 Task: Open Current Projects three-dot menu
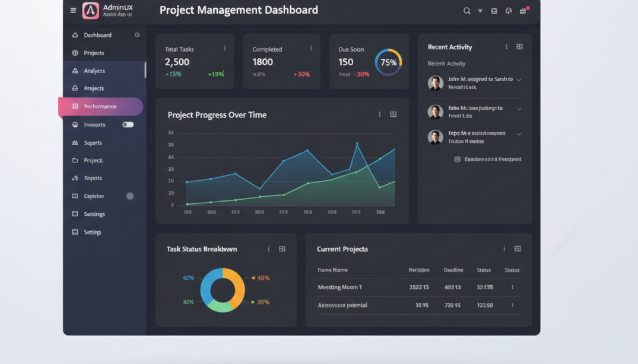click(x=504, y=249)
